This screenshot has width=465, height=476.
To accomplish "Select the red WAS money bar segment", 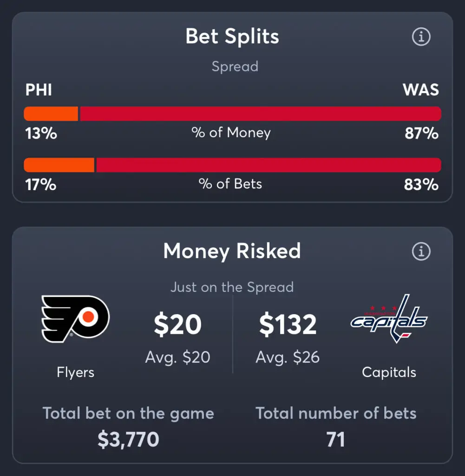I will point(261,113).
